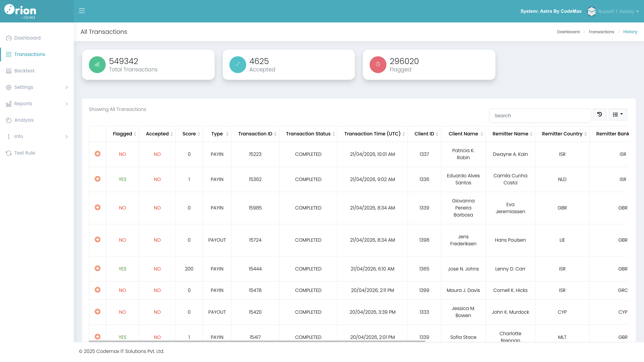Expand the Settings submenu chevron

tap(67, 87)
